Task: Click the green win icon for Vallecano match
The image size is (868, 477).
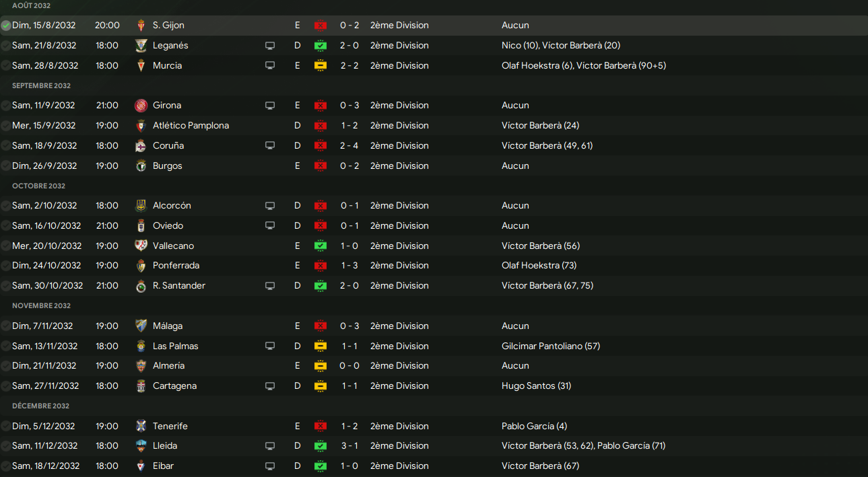Action: point(321,246)
